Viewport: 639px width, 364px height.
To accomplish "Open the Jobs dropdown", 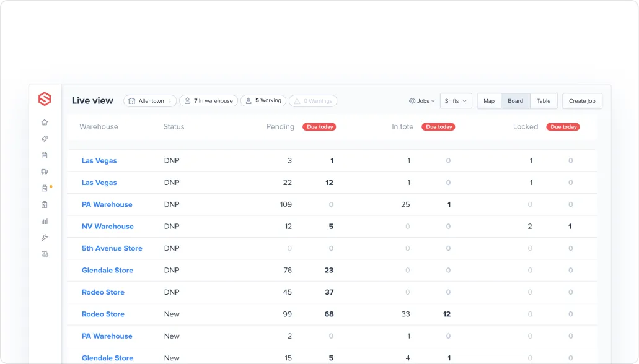I will 421,101.
